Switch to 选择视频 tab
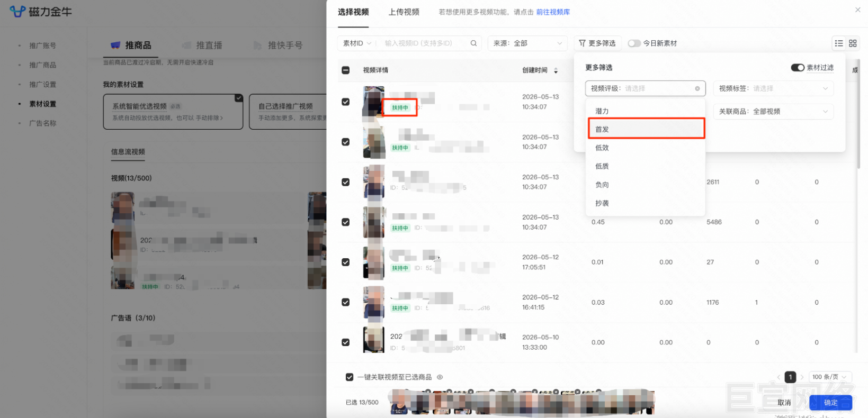The image size is (868, 418). tap(353, 12)
